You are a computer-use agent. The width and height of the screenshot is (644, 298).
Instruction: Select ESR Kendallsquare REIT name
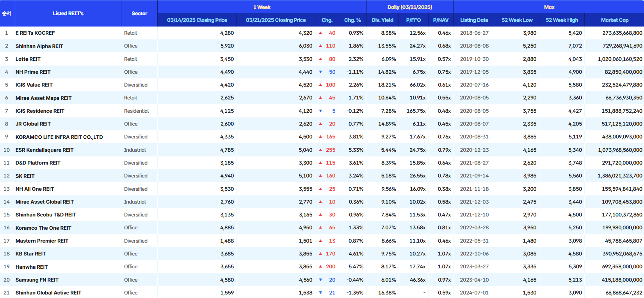[44, 150]
